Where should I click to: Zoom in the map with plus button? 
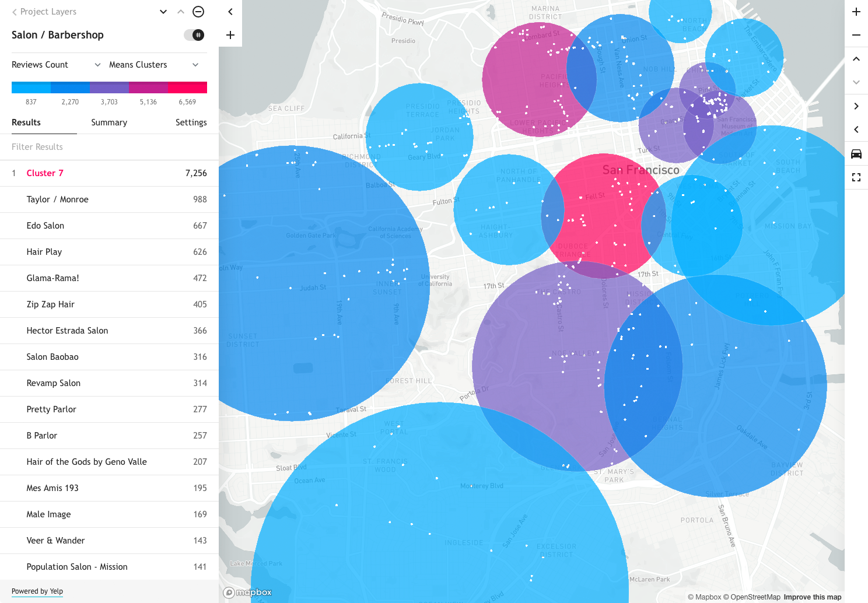click(x=856, y=12)
